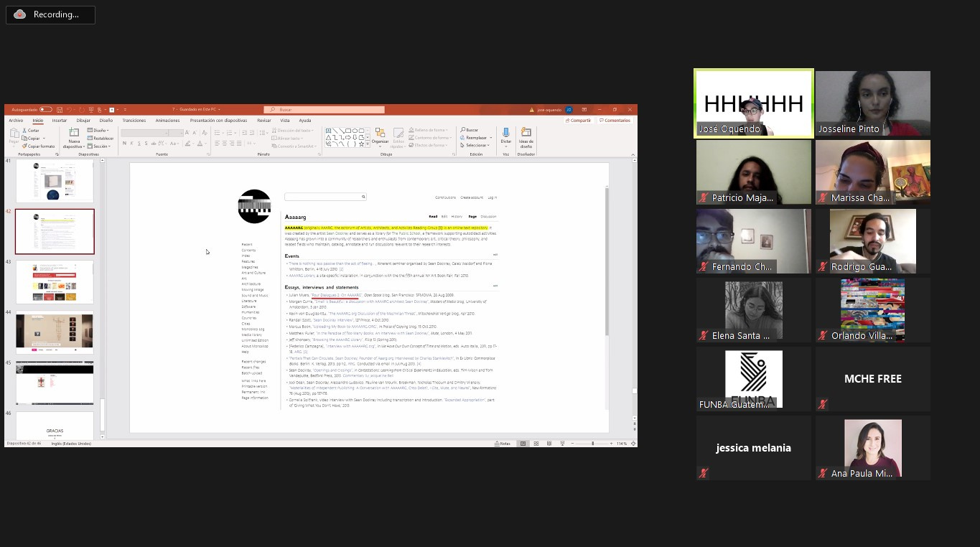The height and width of the screenshot is (547, 980).
Task: Click Reemplazar button
Action: coord(477,138)
